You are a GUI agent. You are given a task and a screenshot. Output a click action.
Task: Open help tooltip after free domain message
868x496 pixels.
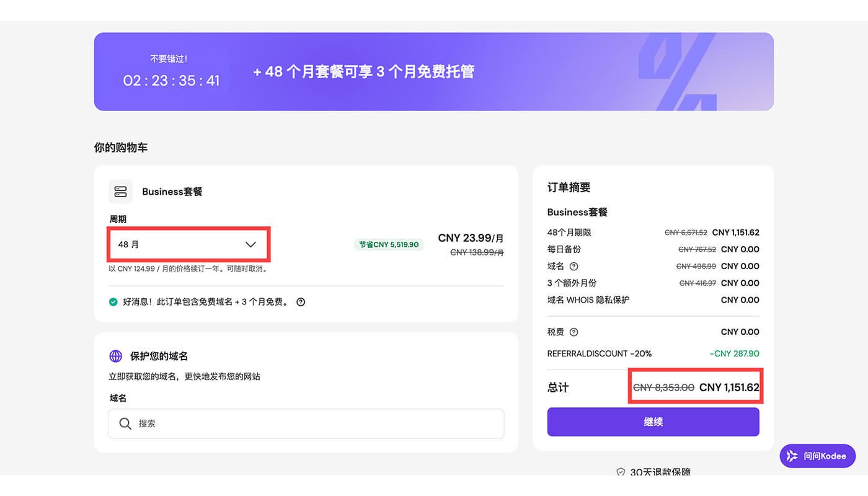300,302
